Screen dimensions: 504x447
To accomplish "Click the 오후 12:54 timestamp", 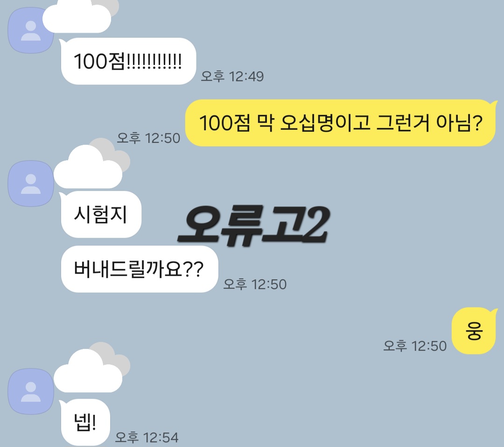I will pyautogui.click(x=147, y=438).
